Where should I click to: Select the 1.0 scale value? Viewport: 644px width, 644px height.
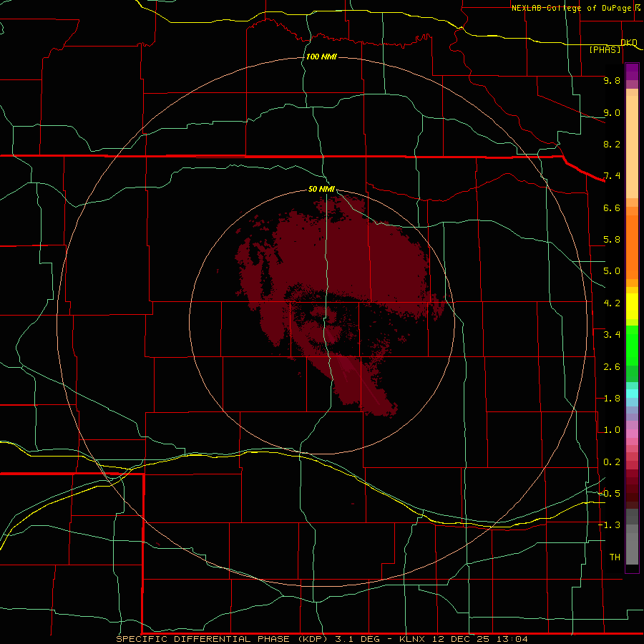pos(612,430)
